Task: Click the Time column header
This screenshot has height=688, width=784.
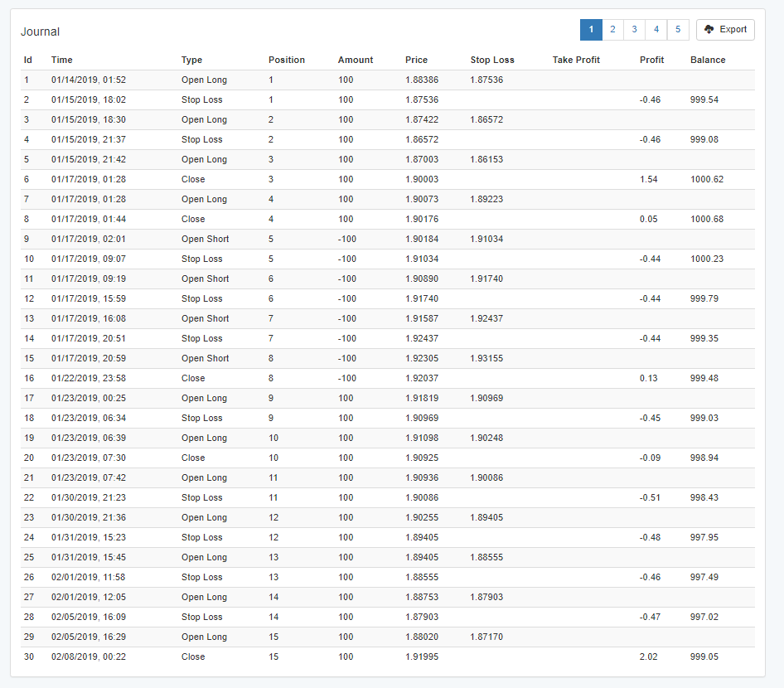Action: [62, 60]
